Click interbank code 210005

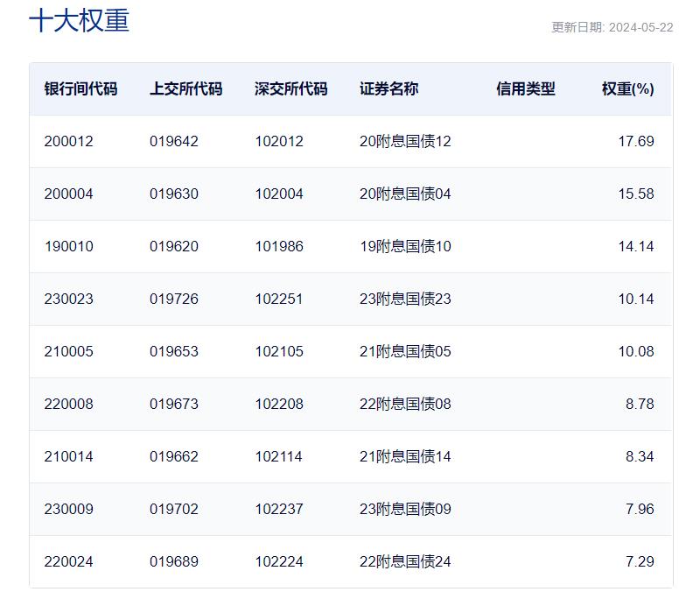[69, 351]
